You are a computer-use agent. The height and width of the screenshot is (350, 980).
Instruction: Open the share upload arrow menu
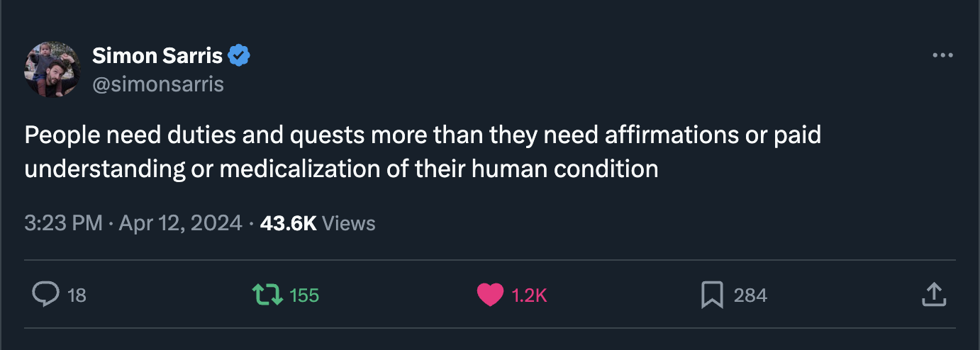coord(934,295)
